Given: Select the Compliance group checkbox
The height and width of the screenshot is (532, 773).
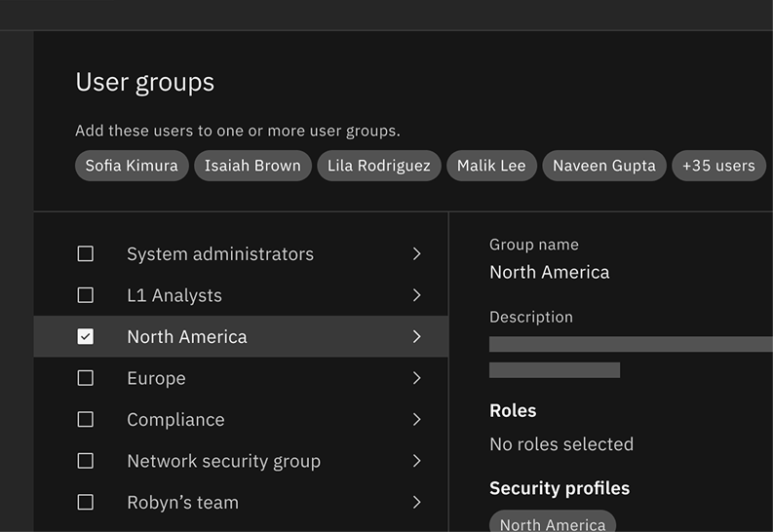Looking at the screenshot, I should pos(86,420).
